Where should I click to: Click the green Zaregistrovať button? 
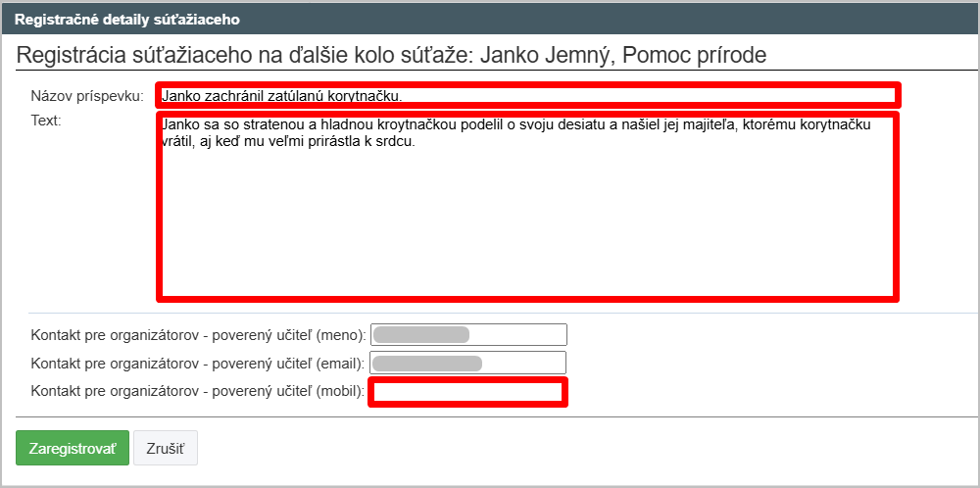(73, 448)
